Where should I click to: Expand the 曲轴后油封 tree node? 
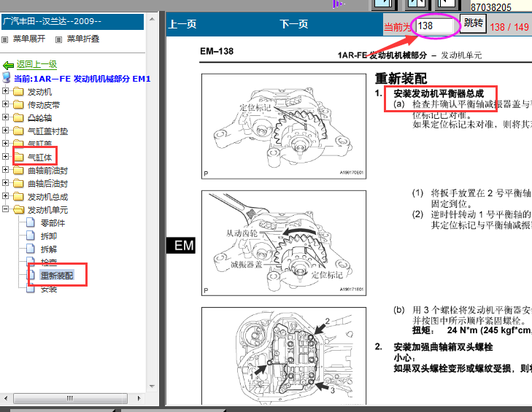point(5,183)
